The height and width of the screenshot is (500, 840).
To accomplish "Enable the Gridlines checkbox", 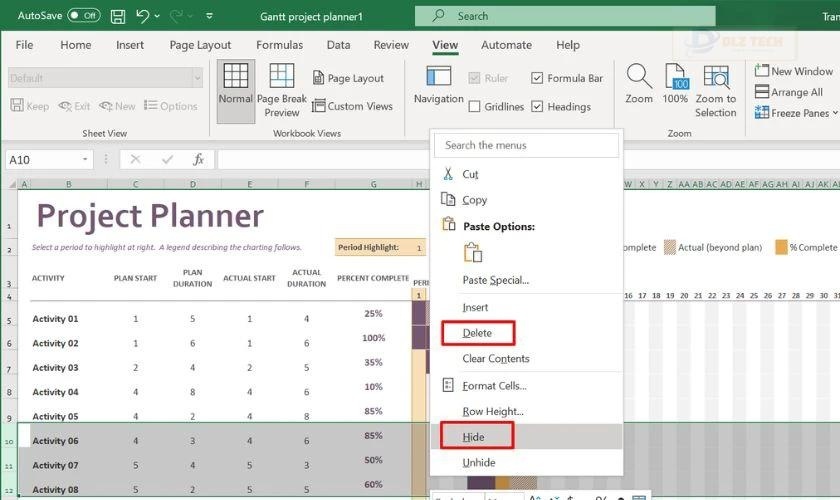I will pyautogui.click(x=475, y=107).
